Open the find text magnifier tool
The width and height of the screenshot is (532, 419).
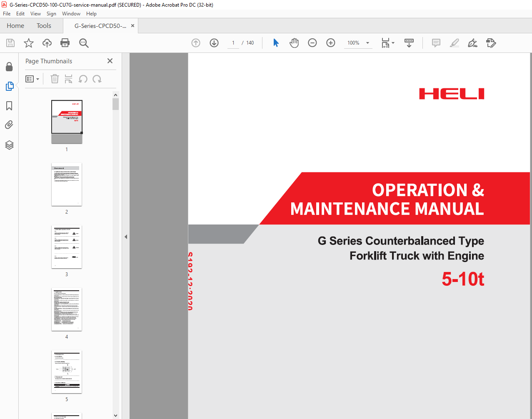click(84, 43)
